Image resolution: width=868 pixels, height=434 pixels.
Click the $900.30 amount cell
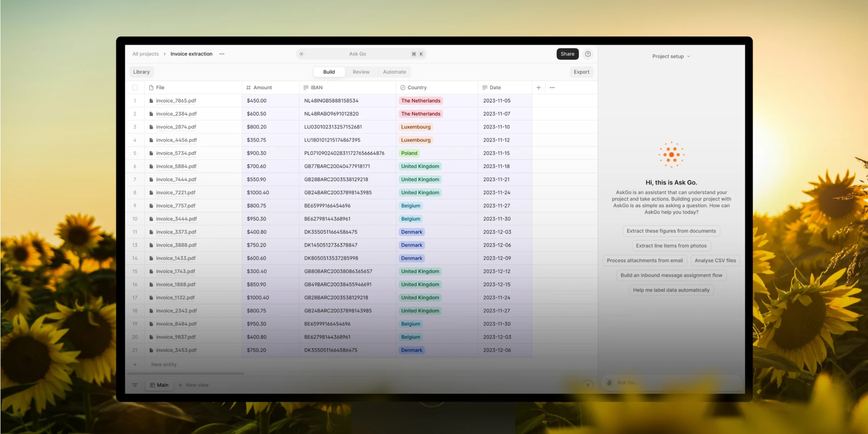pyautogui.click(x=256, y=153)
